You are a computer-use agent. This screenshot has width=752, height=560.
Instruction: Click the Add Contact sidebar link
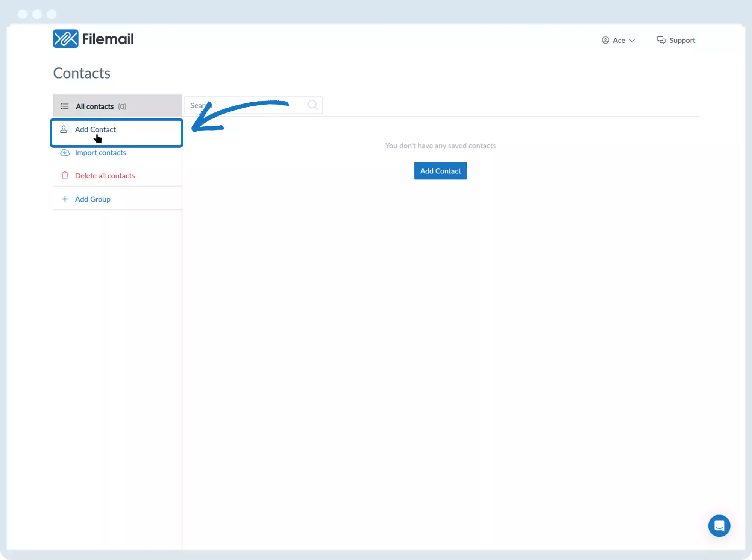pyautogui.click(x=95, y=129)
